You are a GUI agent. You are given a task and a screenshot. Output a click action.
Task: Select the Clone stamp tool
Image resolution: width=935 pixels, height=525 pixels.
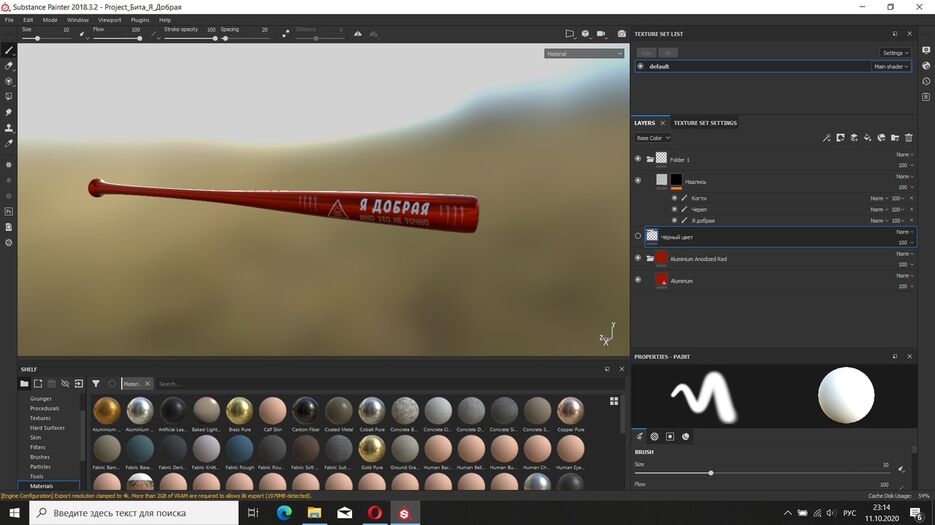(x=9, y=128)
